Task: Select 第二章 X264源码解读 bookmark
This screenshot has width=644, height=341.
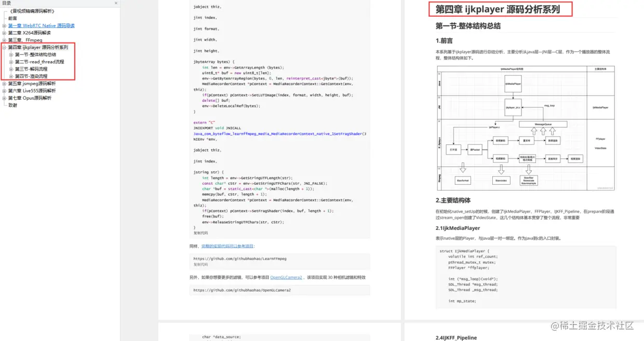Action: (x=30, y=33)
